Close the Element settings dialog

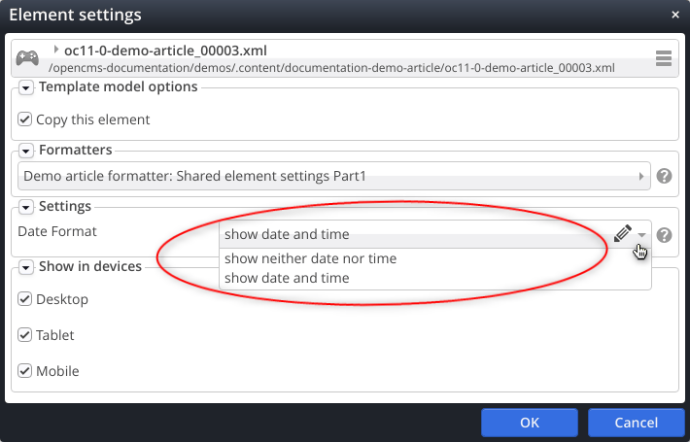(x=675, y=15)
